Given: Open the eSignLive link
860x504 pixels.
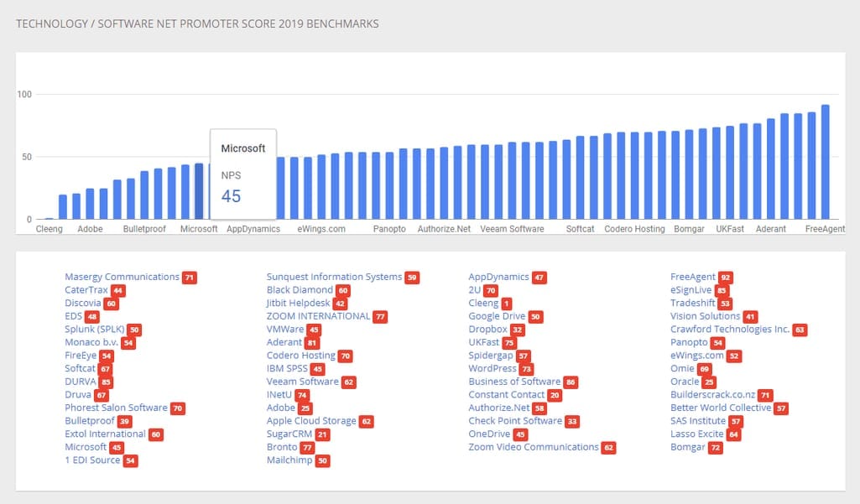Looking at the screenshot, I should (x=691, y=290).
